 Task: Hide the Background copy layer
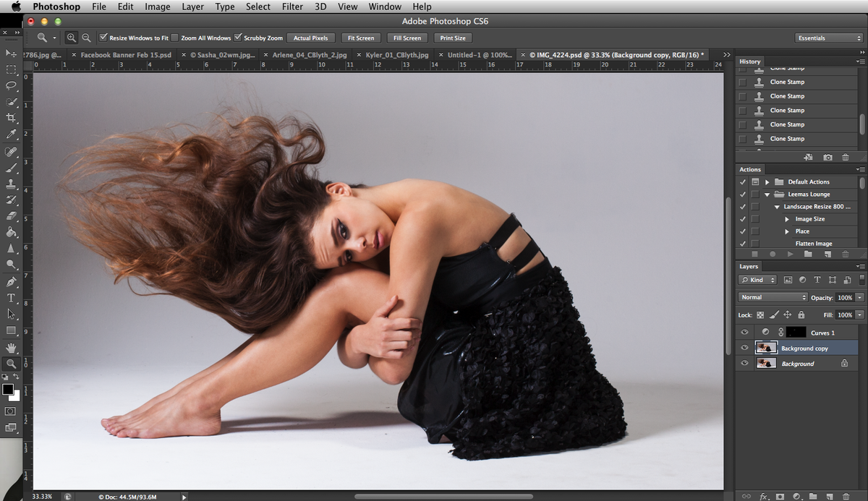point(745,348)
